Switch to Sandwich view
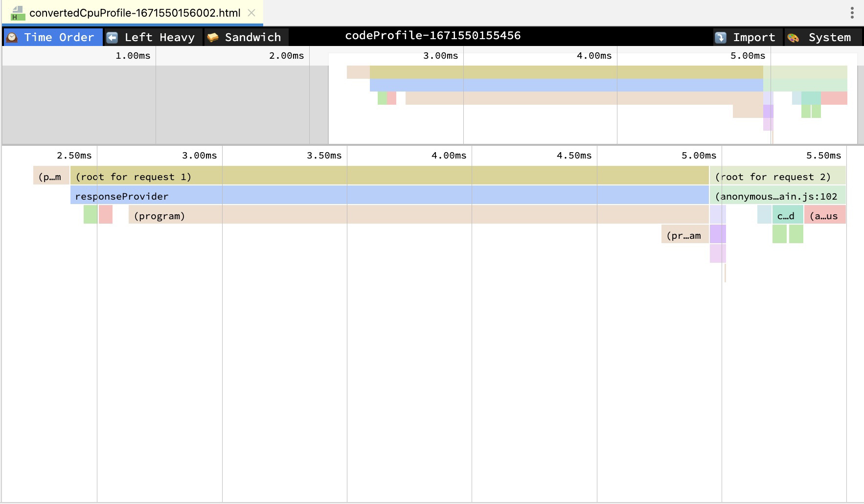Screen dimensions: 864x504 pos(247,37)
